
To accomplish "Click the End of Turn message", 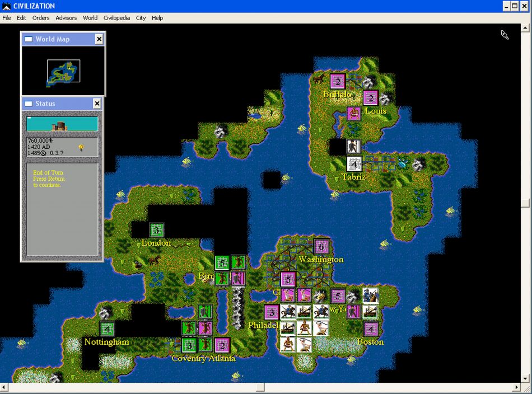I will click(49, 179).
